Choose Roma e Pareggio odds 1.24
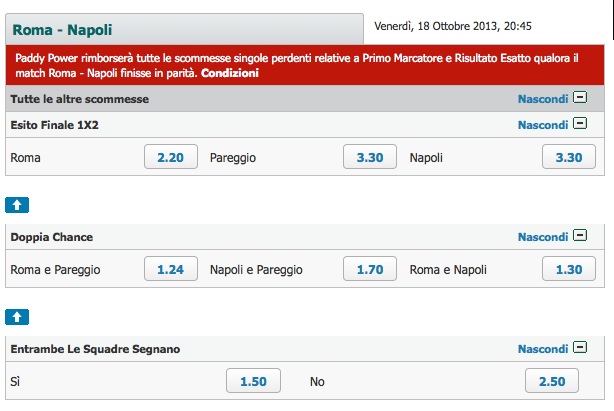The height and width of the screenshot is (411, 614). point(171,269)
